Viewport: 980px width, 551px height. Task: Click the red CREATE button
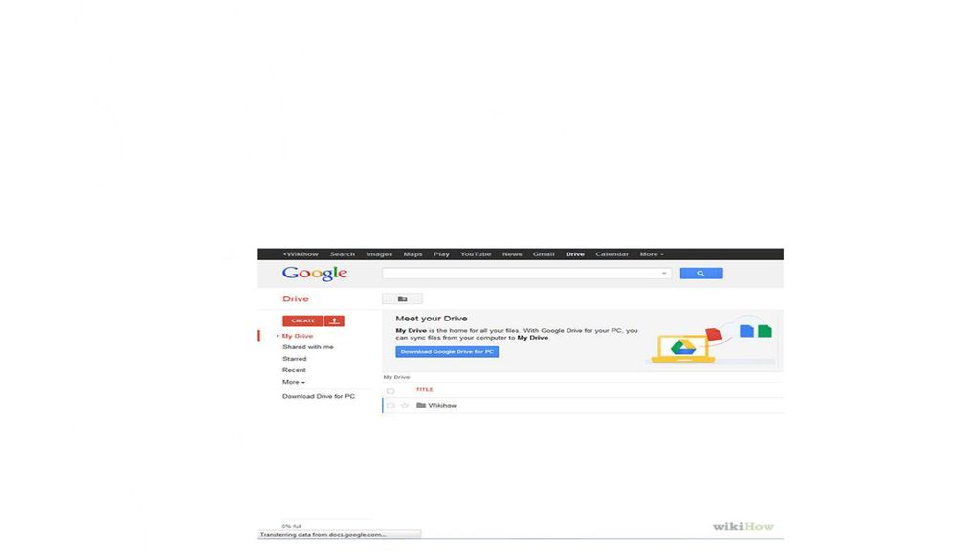click(x=302, y=320)
